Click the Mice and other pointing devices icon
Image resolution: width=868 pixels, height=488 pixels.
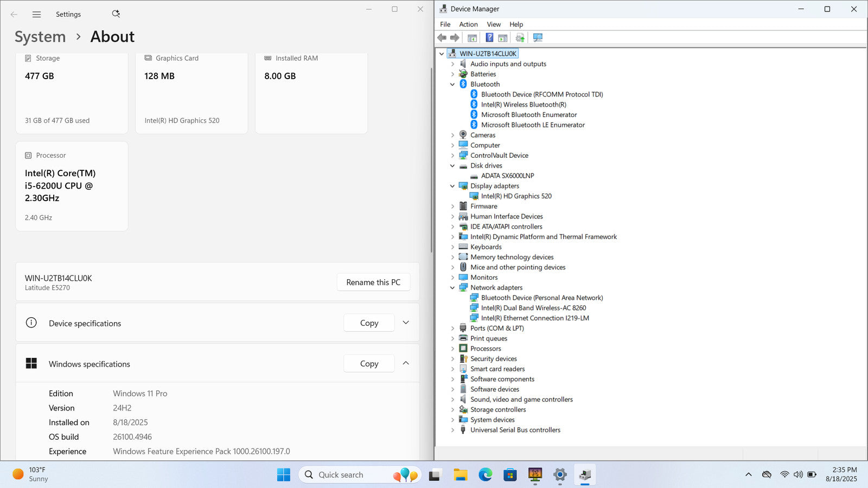463,267
